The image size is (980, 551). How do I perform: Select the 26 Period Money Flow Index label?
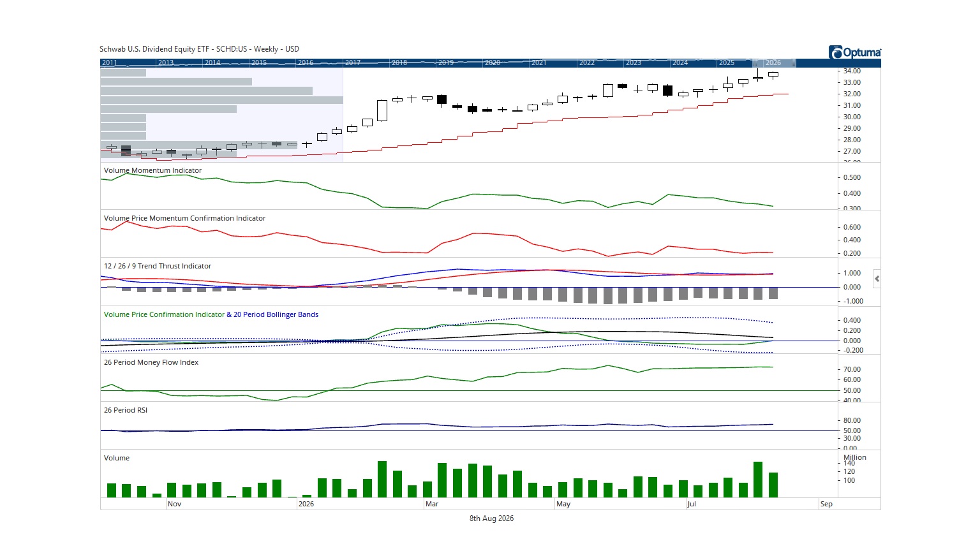[151, 362]
